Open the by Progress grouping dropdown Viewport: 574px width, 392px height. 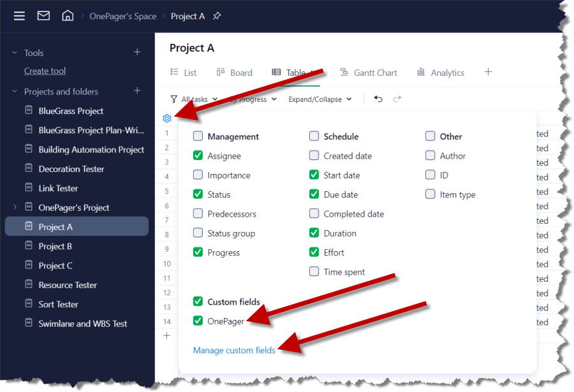pyautogui.click(x=253, y=99)
